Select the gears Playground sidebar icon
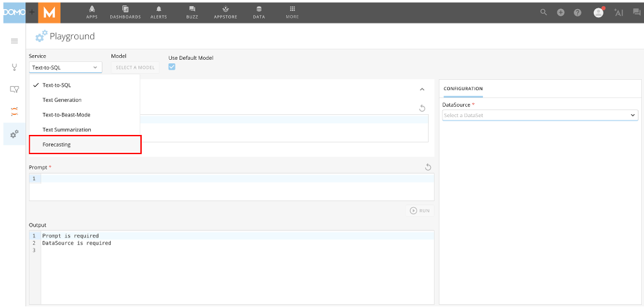Viewport: 644px width, 307px height. coord(14,134)
